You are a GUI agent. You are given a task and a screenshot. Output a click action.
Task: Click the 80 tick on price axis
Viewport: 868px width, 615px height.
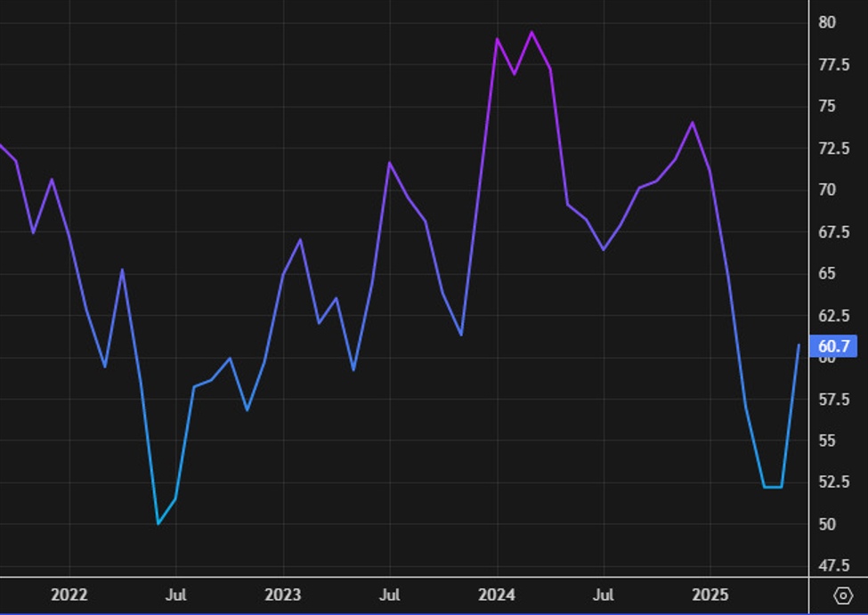[827, 22]
